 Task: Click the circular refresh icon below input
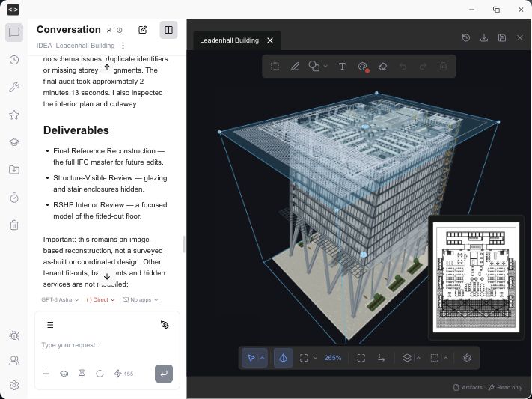[100, 374]
